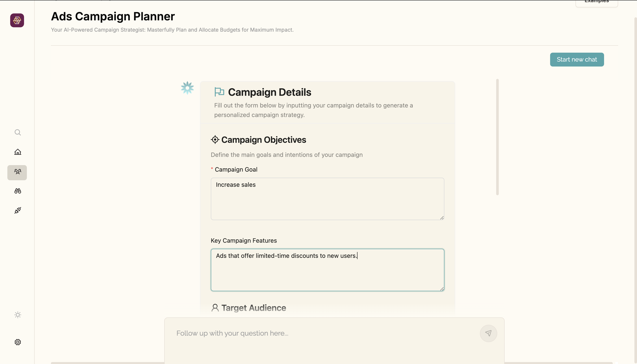Viewport: 637px width, 364px height.
Task: Open the agents people icon in sidebar
Action: coord(17,172)
